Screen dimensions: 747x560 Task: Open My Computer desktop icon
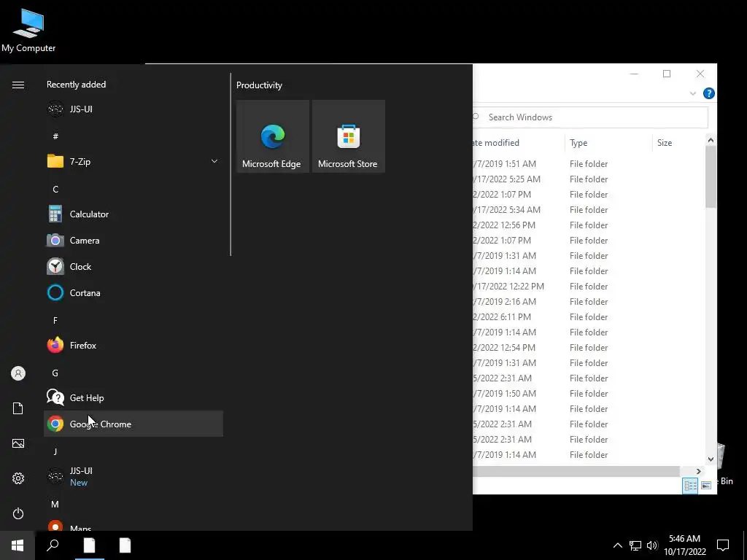[x=28, y=29]
